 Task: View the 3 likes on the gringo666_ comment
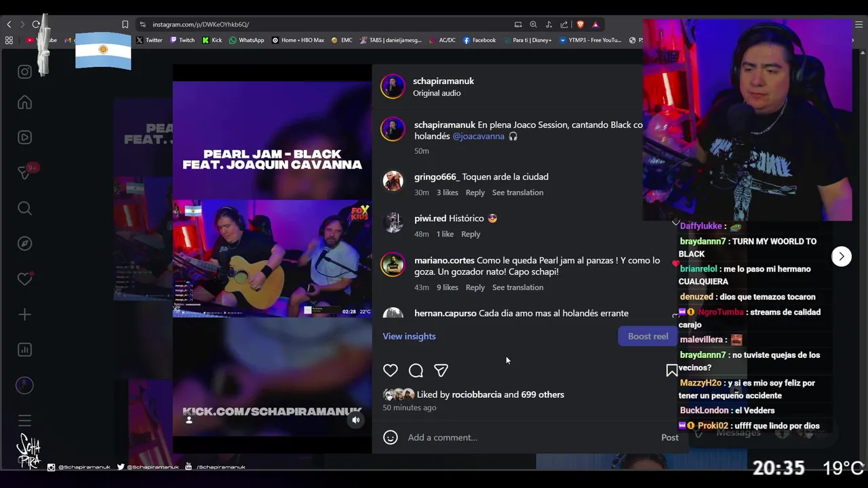click(447, 192)
